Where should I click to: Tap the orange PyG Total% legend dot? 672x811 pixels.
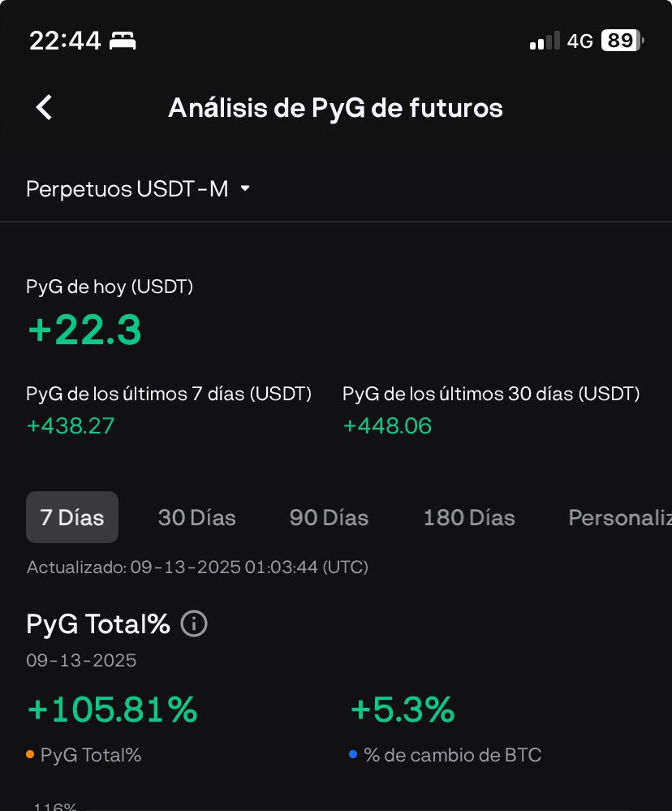click(x=30, y=754)
